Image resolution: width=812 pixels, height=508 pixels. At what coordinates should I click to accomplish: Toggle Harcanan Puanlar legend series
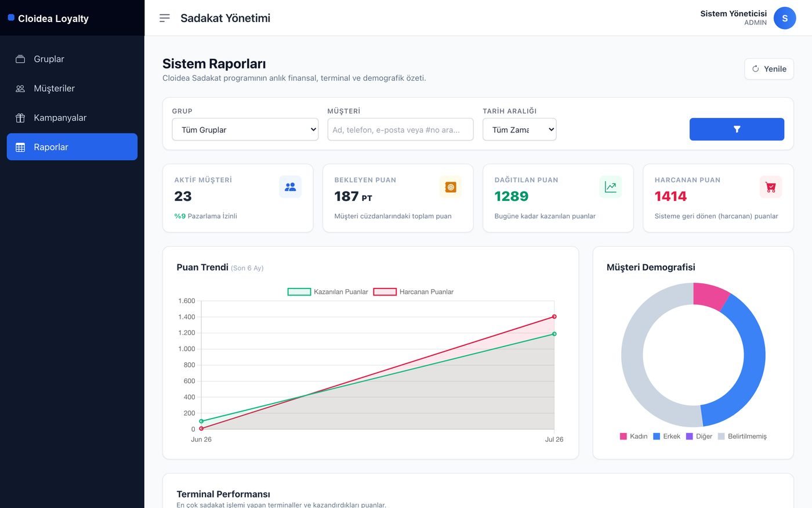[414, 292]
